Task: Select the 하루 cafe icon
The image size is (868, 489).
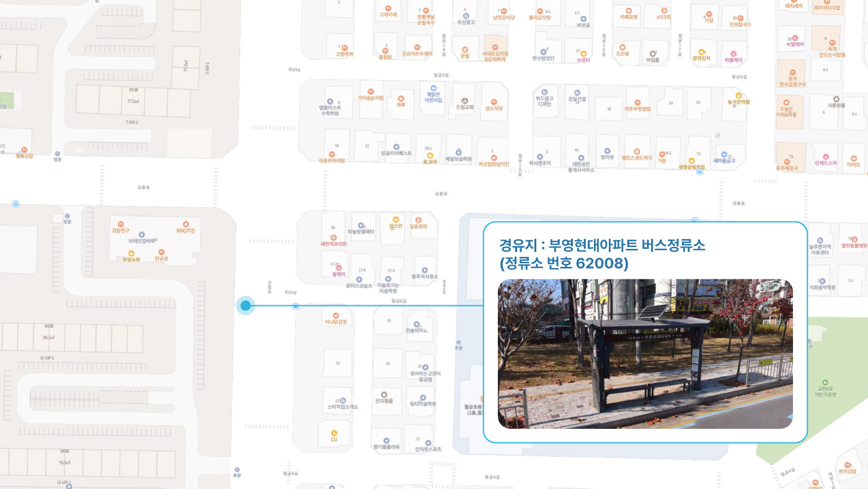Action: pyautogui.click(x=401, y=99)
